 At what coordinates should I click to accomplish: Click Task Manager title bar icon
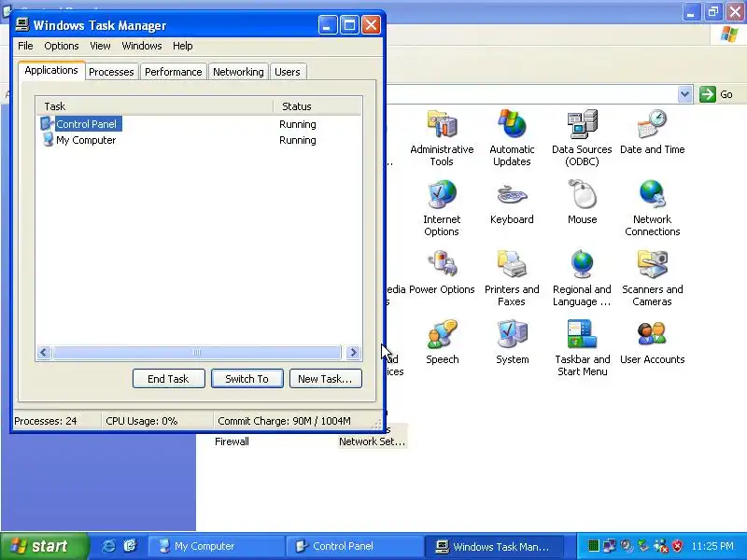21,24
